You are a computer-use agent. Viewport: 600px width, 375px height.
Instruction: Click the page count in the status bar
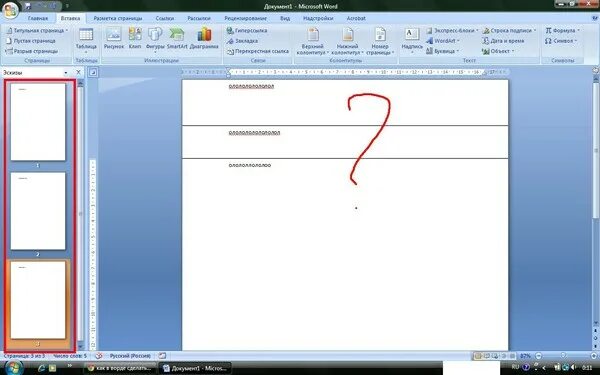pyautogui.click(x=24, y=356)
